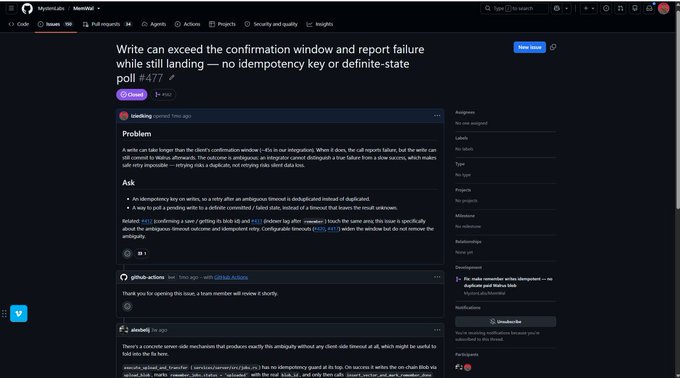Open the hamburger navigation menu
Screen dimensions: 680x378
(x=11, y=8)
